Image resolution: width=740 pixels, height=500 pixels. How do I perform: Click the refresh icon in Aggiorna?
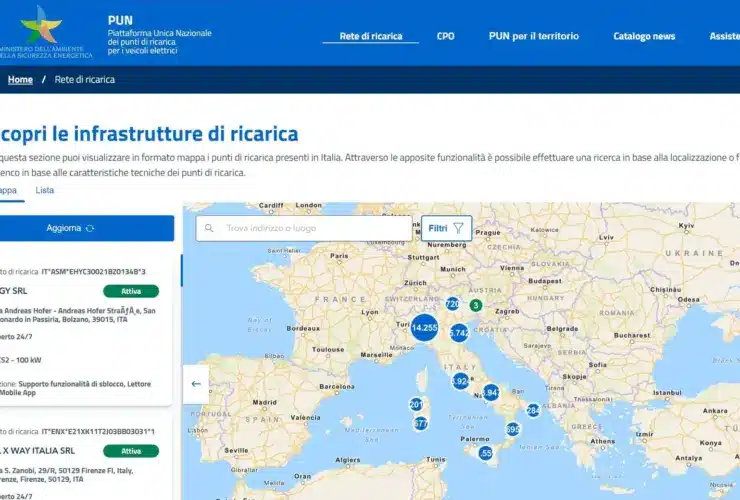point(90,229)
